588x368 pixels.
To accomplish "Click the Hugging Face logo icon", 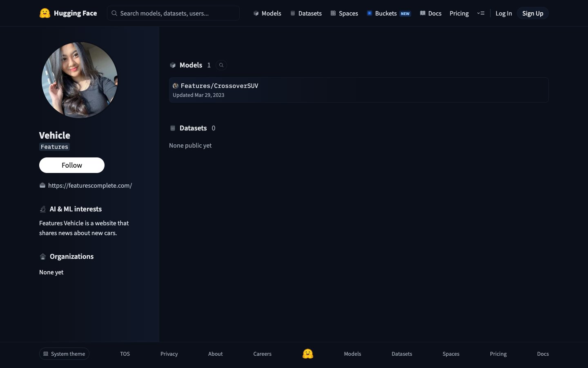I will click(45, 13).
